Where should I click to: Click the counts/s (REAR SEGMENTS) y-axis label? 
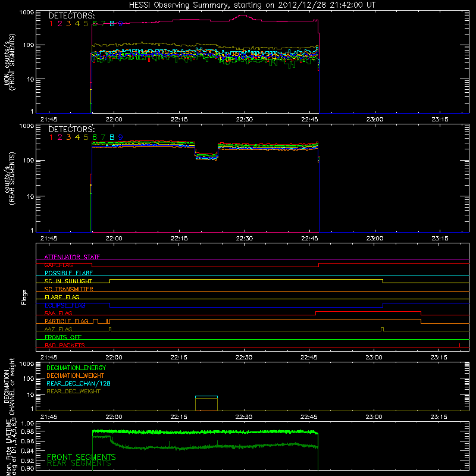[9, 178]
